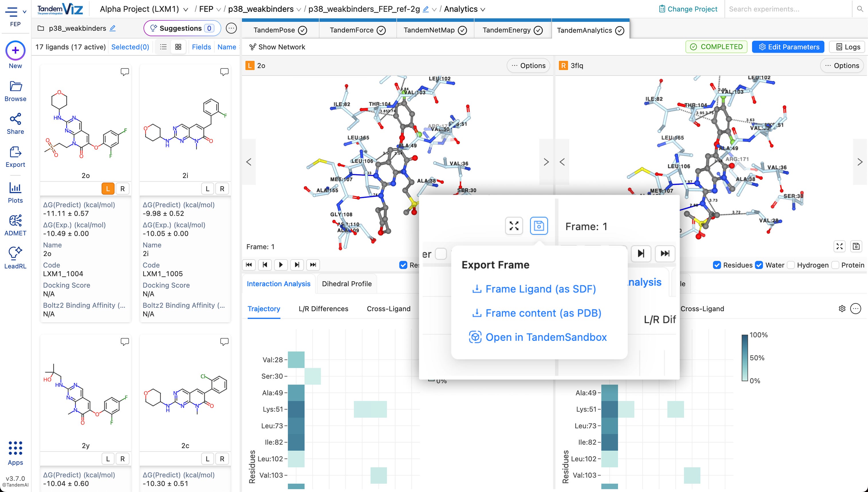
Task: Uncheck the Water checkbox
Action: click(759, 265)
